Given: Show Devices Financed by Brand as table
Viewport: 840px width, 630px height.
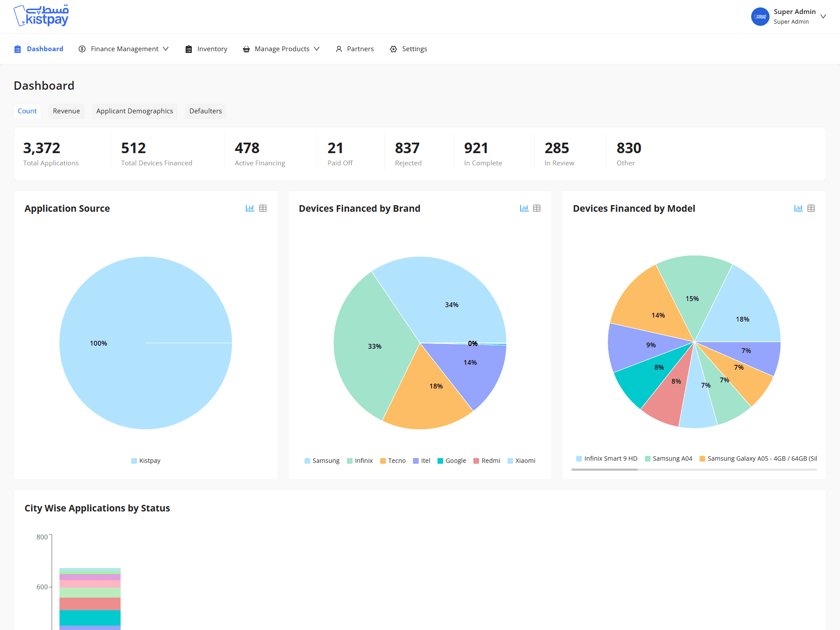Looking at the screenshot, I should [537, 208].
